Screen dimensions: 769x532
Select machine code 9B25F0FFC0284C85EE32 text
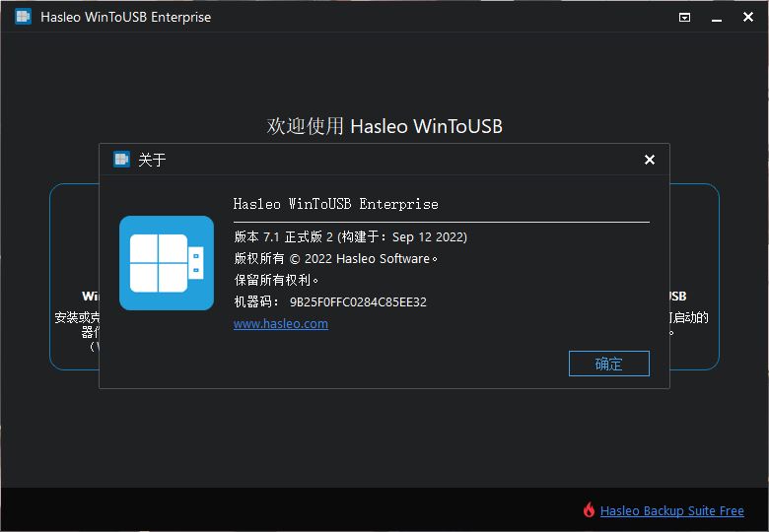(x=358, y=301)
